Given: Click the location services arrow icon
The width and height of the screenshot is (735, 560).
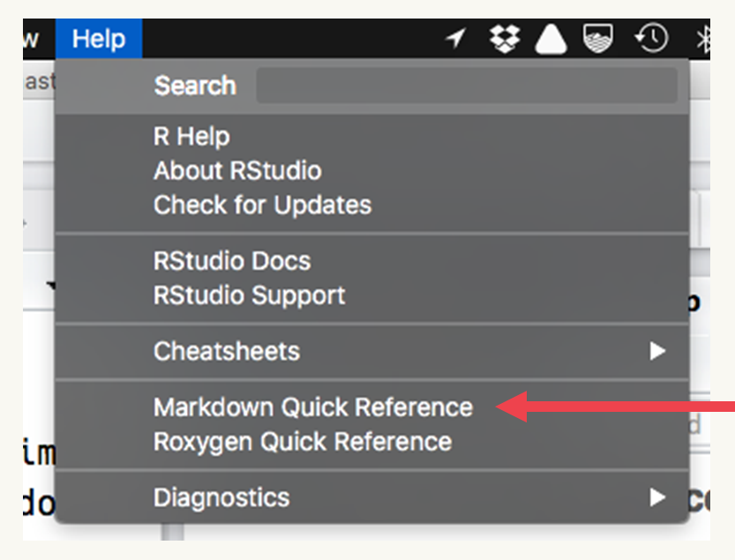Looking at the screenshot, I should 455,39.
